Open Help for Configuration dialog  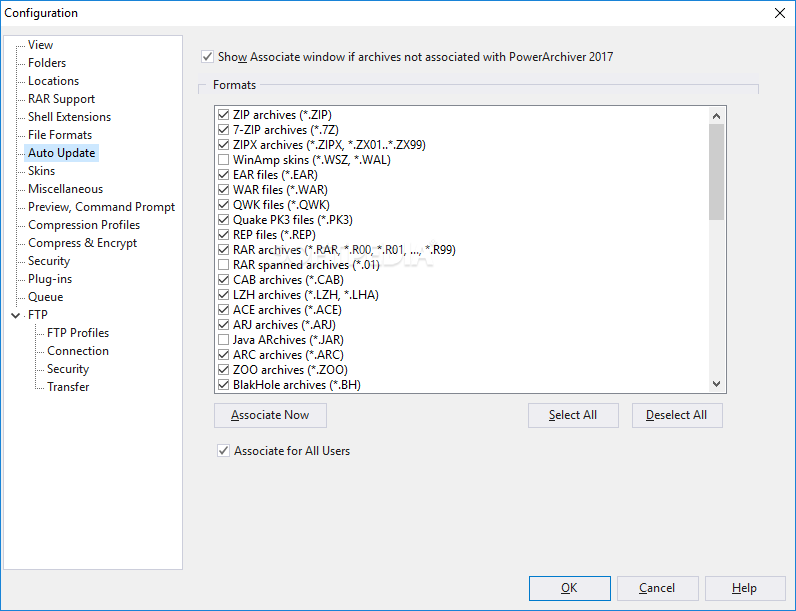click(745, 588)
